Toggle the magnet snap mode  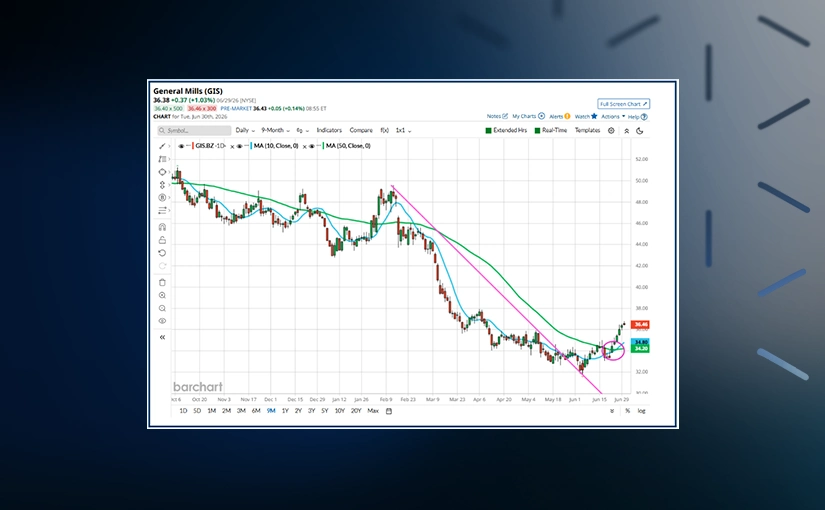pyautogui.click(x=162, y=227)
